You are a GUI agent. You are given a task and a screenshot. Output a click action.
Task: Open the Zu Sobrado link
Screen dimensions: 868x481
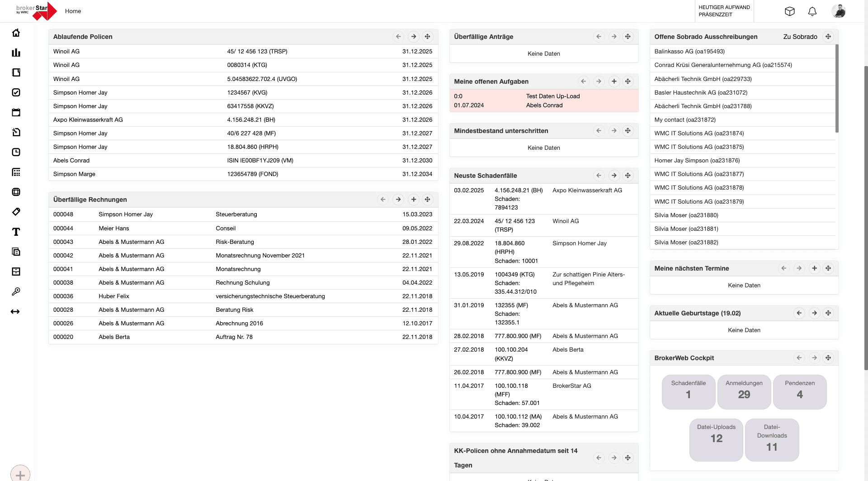(x=801, y=37)
